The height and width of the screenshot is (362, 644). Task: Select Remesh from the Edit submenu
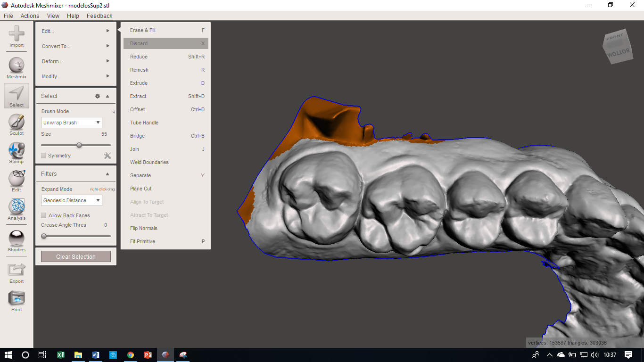166,70
